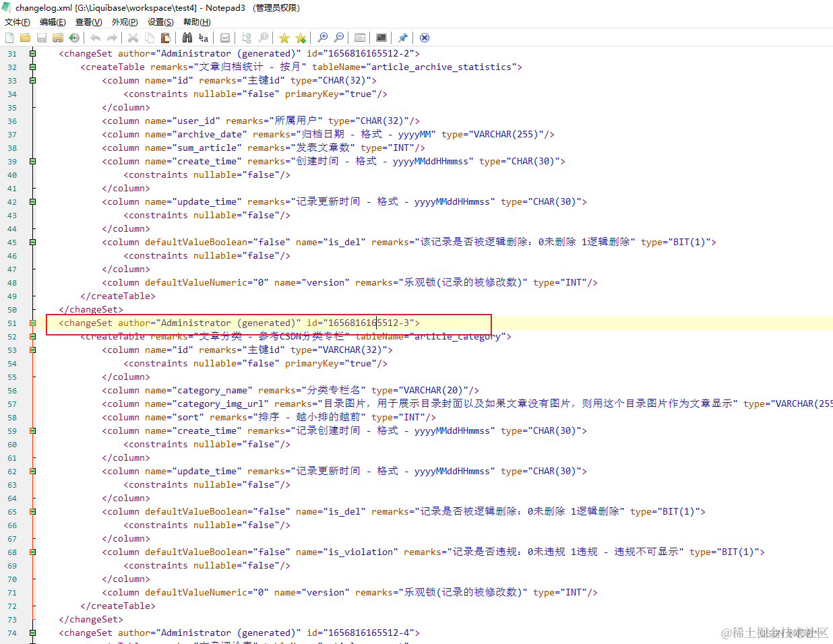
Task: Open the 文件(F) menu
Action: [x=18, y=22]
